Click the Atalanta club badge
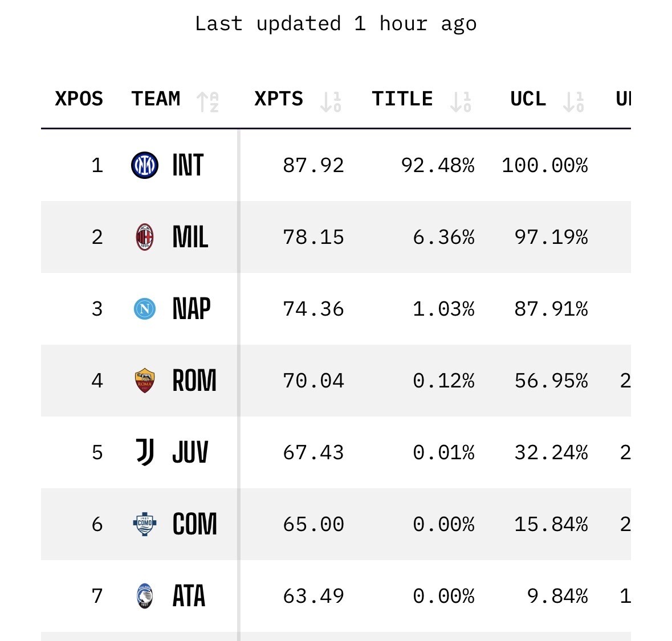672x641 pixels. pyautogui.click(x=145, y=596)
